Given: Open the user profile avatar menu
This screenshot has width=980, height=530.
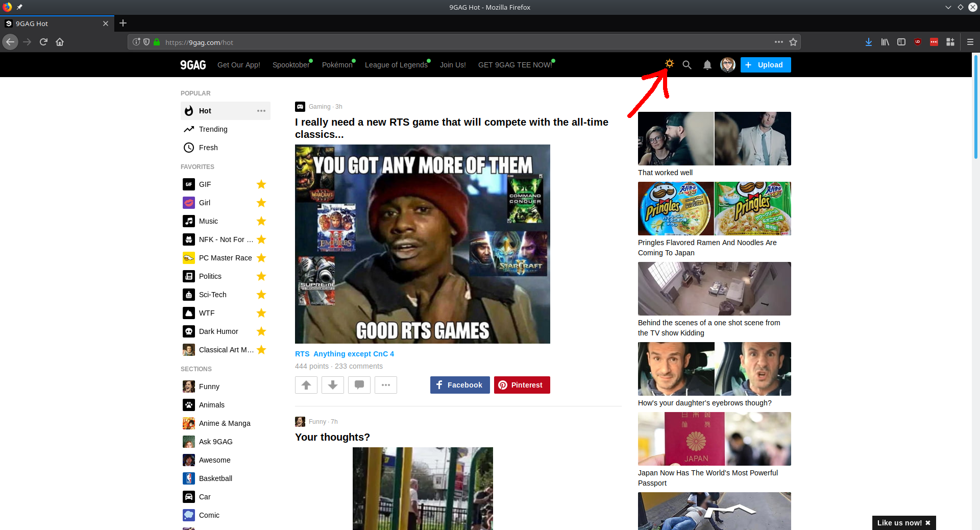Looking at the screenshot, I should (727, 65).
